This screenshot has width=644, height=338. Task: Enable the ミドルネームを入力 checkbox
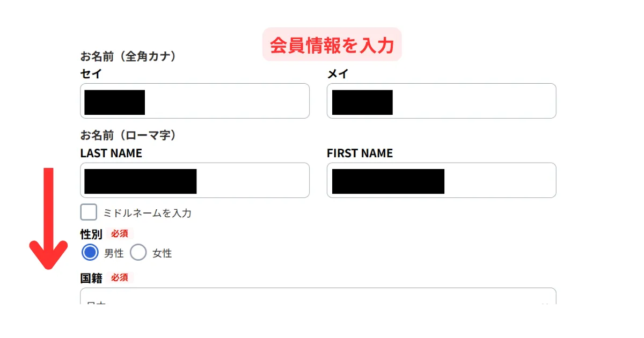[x=89, y=212]
